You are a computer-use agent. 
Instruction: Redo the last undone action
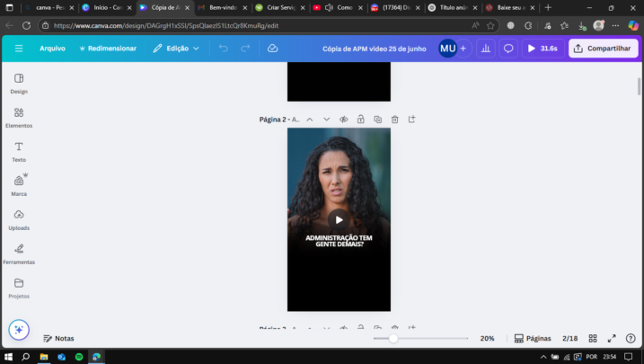pos(245,49)
